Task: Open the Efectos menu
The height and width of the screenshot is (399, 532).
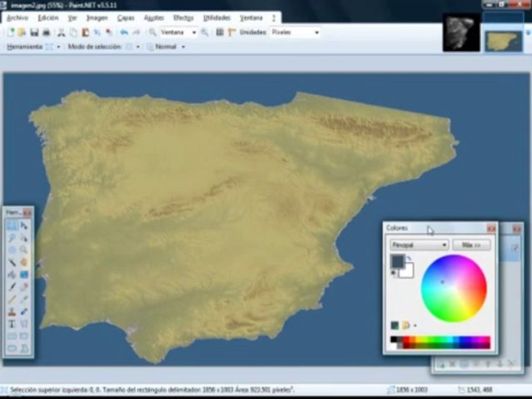Action: (183, 18)
